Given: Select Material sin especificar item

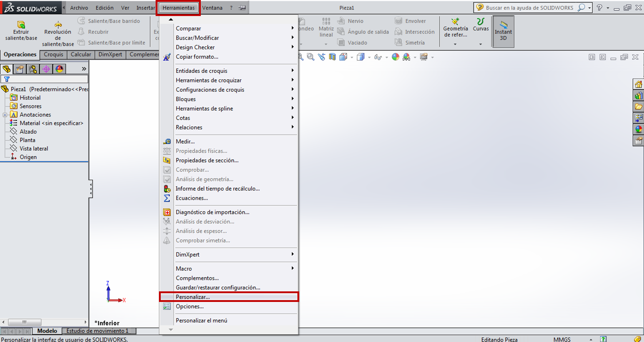Looking at the screenshot, I should [47, 123].
